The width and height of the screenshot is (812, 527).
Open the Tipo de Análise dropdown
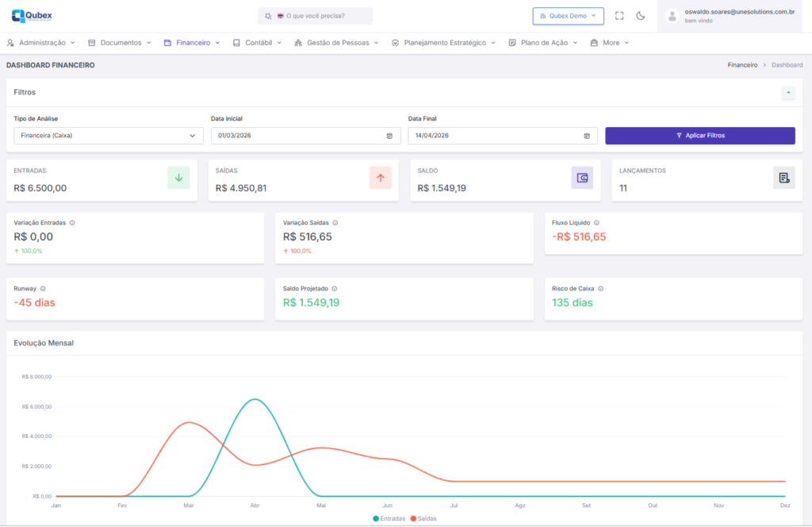108,136
